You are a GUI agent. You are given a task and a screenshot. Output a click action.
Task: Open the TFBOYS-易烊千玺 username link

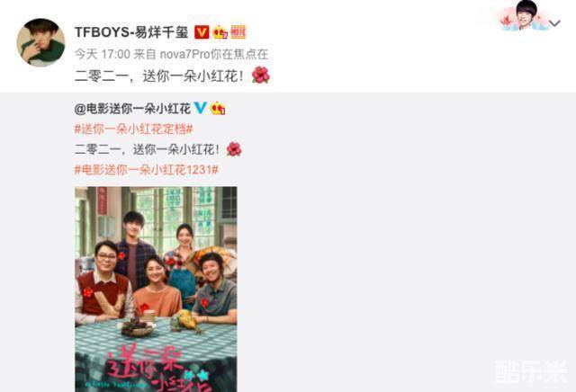(131, 32)
